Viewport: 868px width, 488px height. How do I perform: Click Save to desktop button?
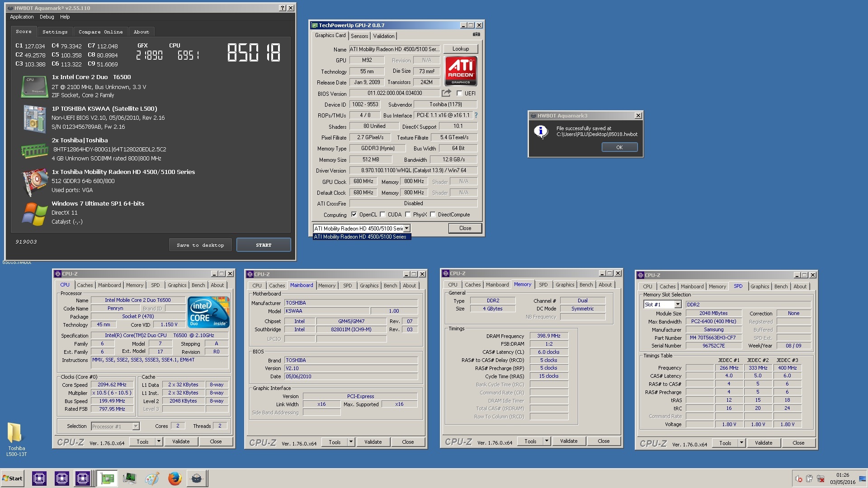coord(200,245)
